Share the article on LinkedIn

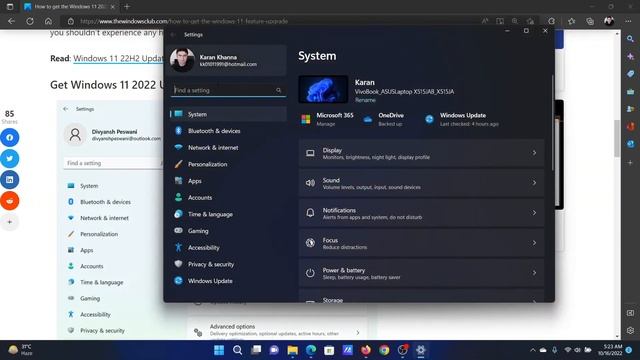9,180
